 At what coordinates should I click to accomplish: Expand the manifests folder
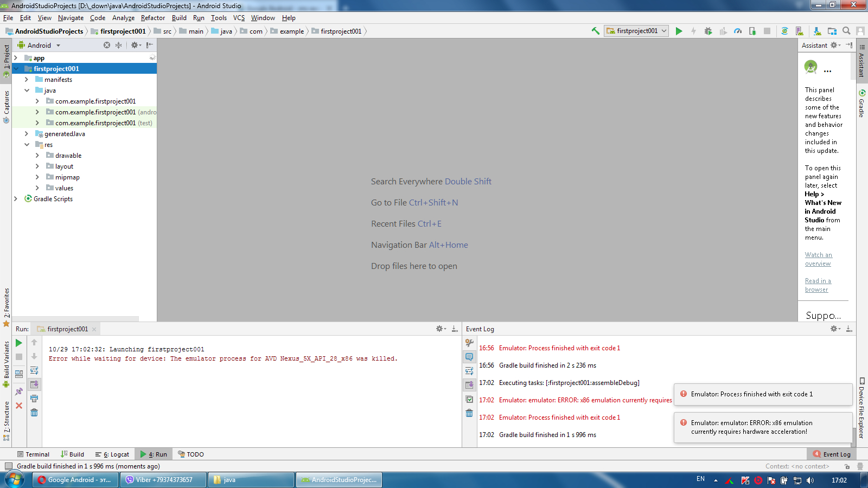coord(27,79)
